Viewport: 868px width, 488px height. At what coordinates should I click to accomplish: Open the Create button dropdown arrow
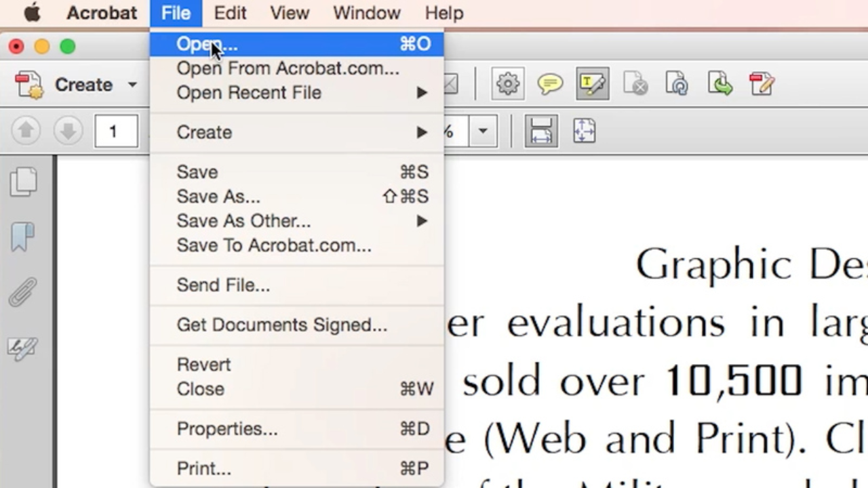click(x=132, y=85)
